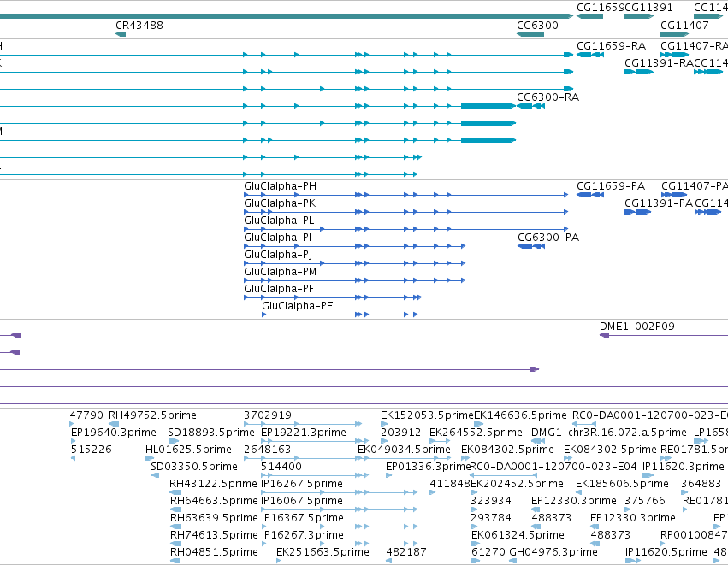Select EST EK152053.5prime
728x565 pixels.
pyautogui.click(x=384, y=424)
